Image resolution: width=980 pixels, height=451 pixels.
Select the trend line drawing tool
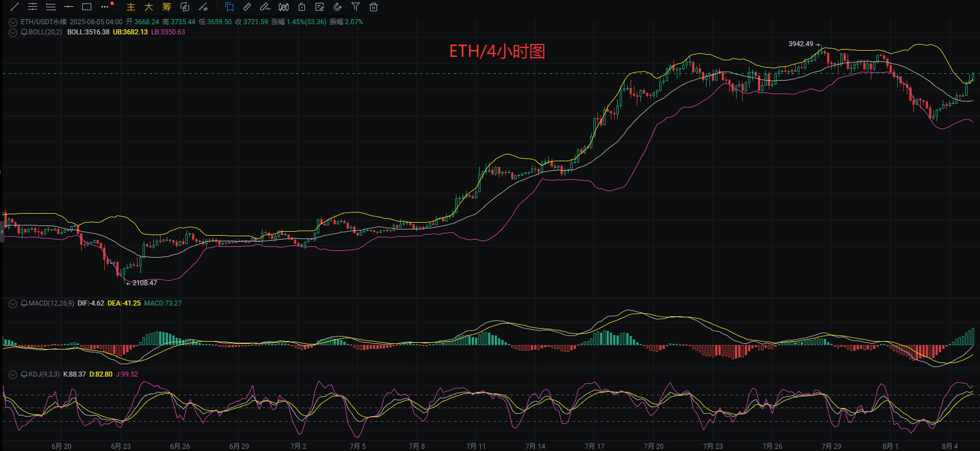click(15, 7)
